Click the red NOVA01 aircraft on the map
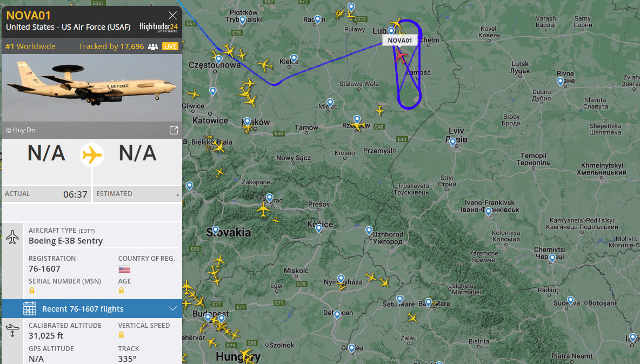The image size is (640, 364). (402, 56)
